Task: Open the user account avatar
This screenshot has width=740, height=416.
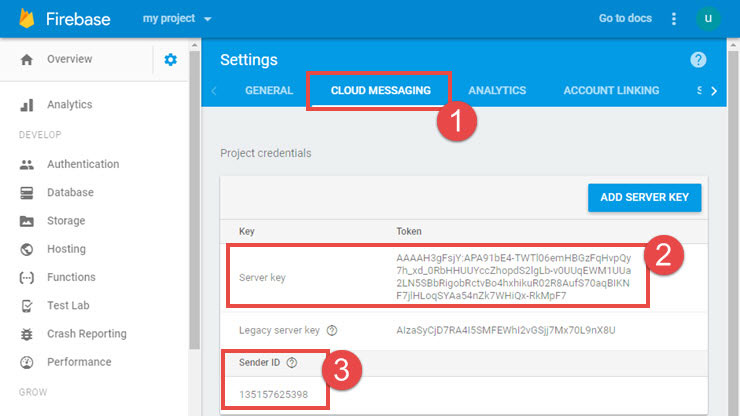Action: (708, 18)
